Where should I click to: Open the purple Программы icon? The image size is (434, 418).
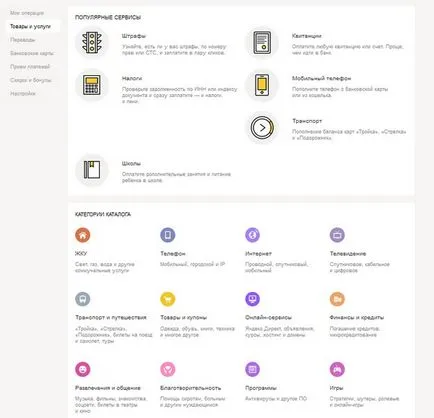[253, 369]
